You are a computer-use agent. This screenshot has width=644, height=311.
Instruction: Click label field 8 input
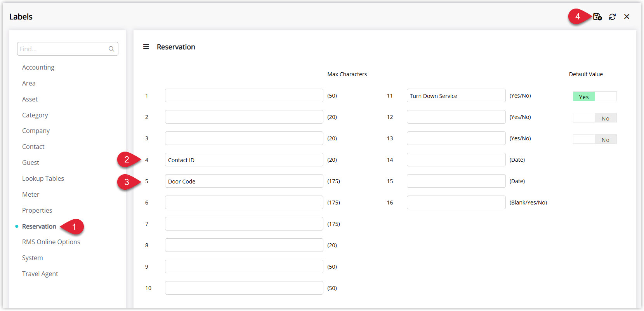(x=244, y=245)
